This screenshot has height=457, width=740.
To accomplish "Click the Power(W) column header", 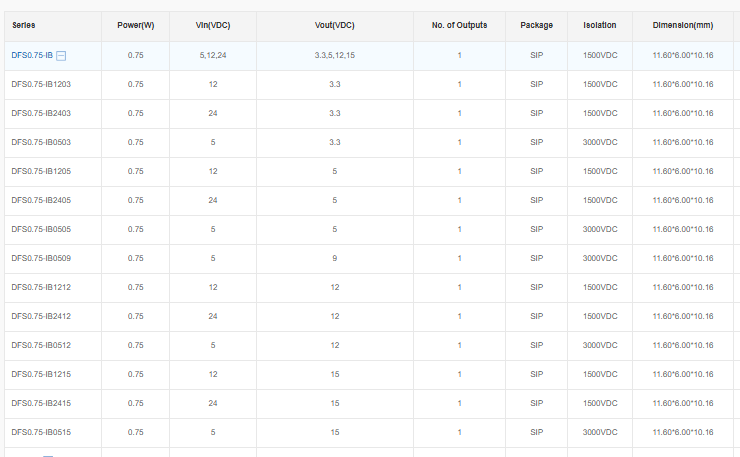I will pyautogui.click(x=135, y=25).
